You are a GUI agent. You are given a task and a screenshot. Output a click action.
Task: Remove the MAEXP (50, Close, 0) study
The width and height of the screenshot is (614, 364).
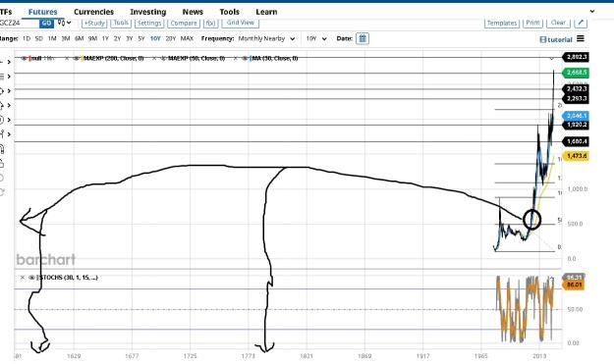point(154,58)
